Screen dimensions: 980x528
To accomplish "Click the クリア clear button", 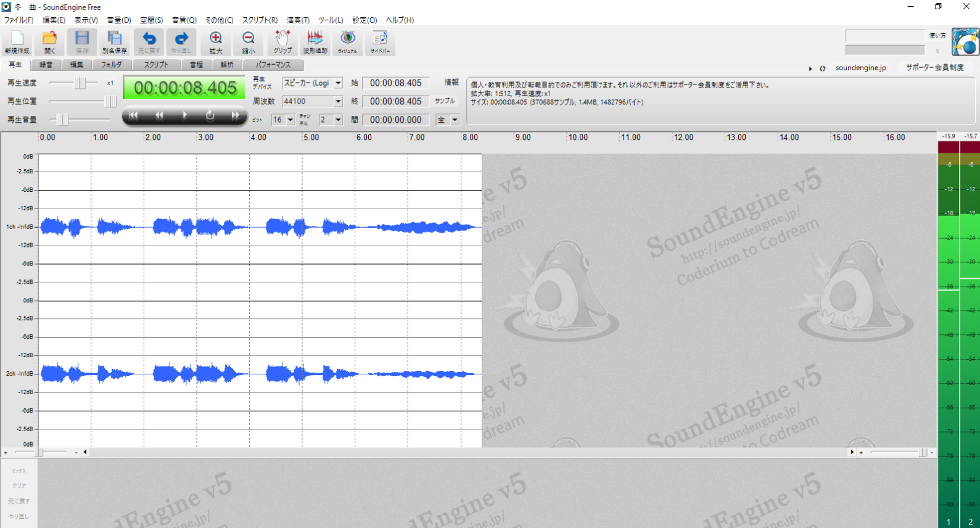I will point(19,486).
